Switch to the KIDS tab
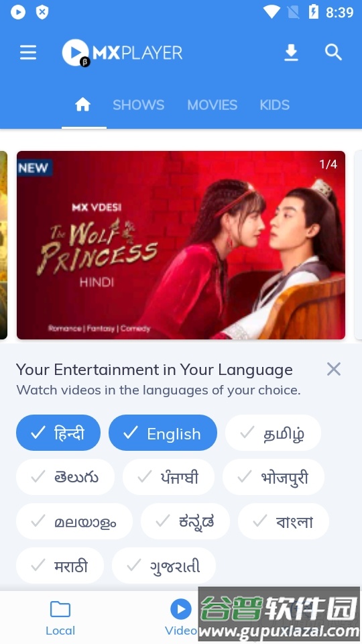 [x=275, y=105]
